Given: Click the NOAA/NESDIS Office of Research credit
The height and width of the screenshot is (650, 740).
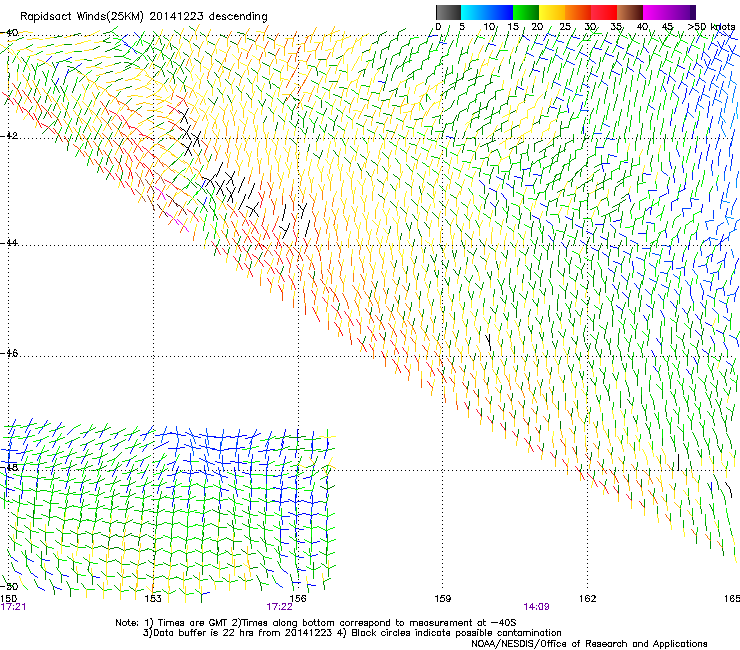Looking at the screenshot, I should (589, 644).
